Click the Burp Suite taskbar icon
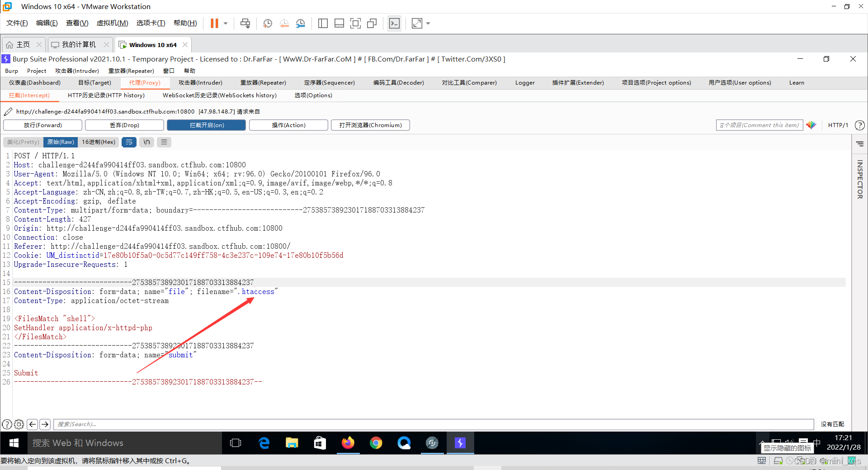The height and width of the screenshot is (470, 868). [460, 443]
